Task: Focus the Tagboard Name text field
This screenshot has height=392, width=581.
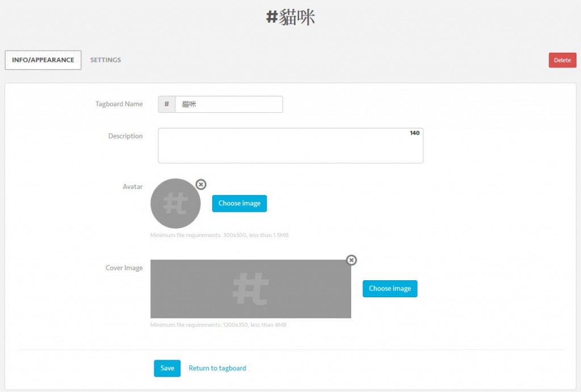Action: click(x=229, y=104)
